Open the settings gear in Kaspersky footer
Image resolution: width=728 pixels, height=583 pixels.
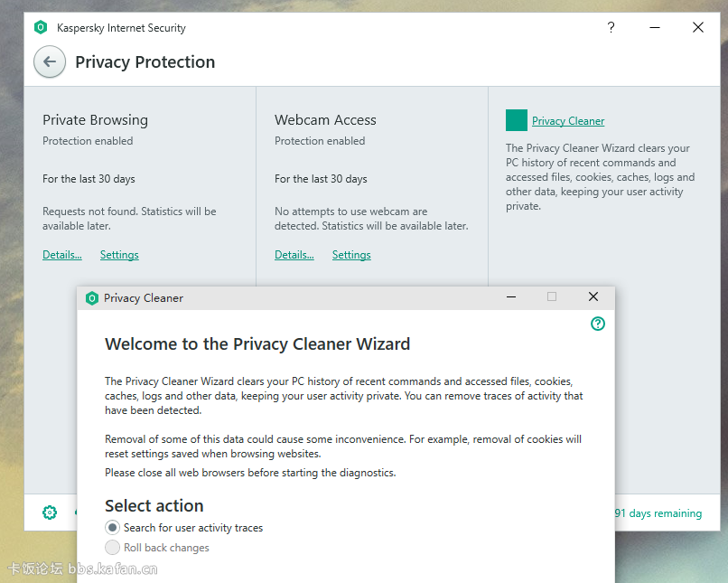(50, 512)
